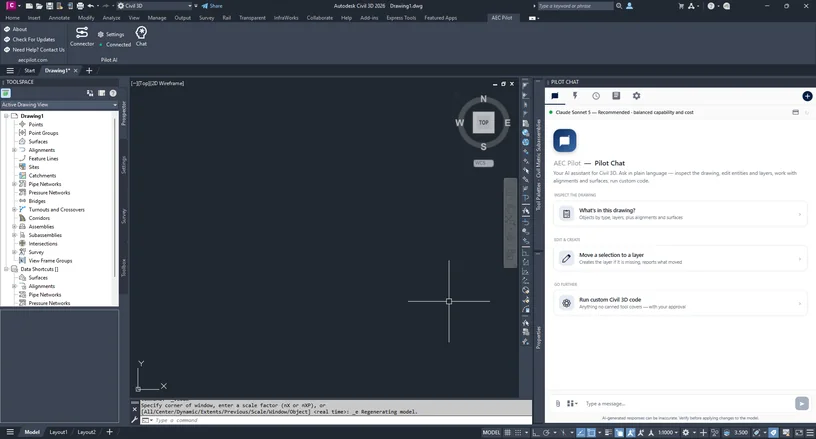
Task: Click the green Prospector icon in Toolspace header
Action: [6, 93]
